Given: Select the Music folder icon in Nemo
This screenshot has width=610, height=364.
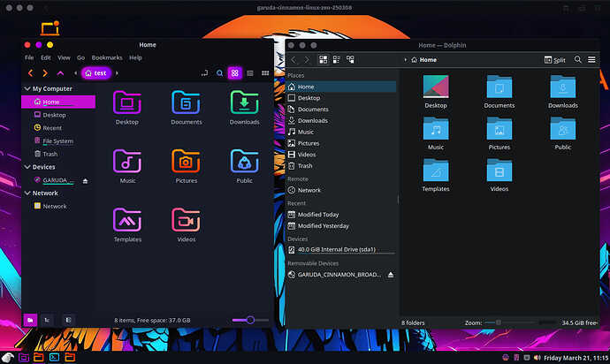Looking at the screenshot, I should point(127,162).
